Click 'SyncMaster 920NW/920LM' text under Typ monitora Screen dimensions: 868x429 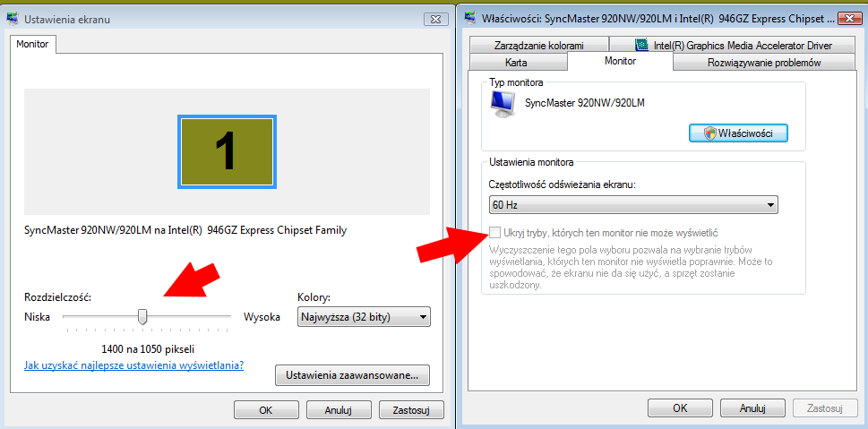click(585, 103)
